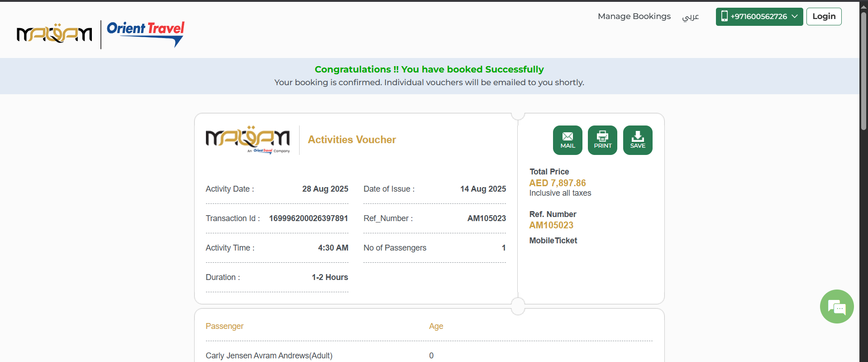868x362 pixels.
Task: Click the Maqam logo in the header
Action: coord(54,34)
